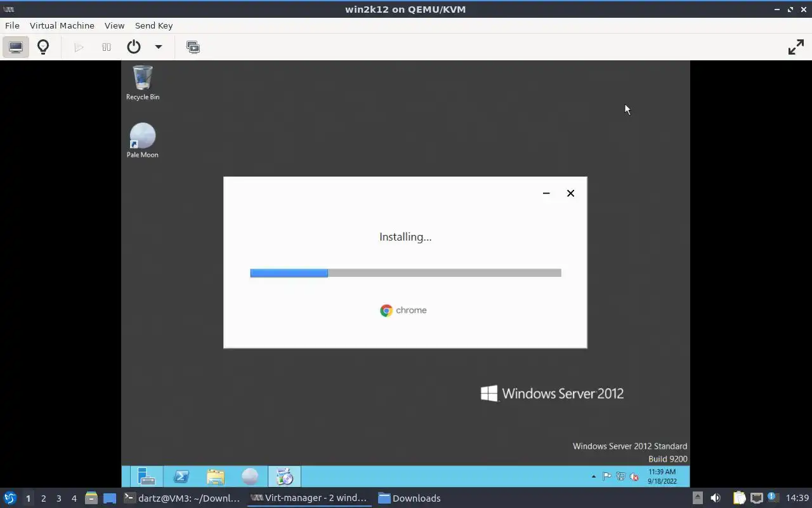Open Server Manager from guest taskbar

coord(147,476)
